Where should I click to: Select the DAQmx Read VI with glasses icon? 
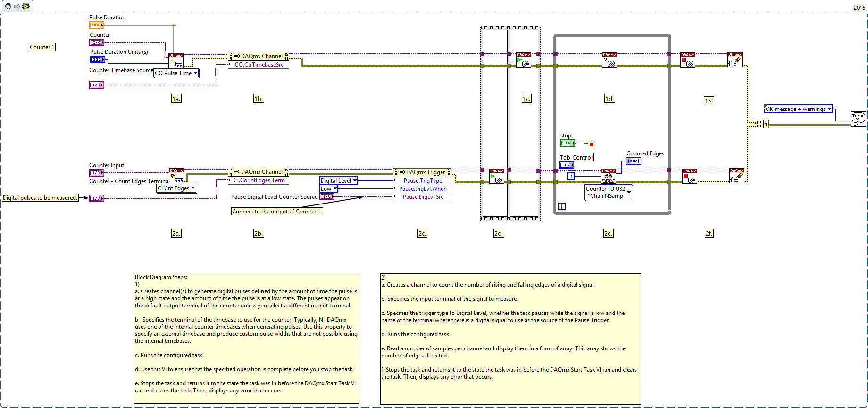(609, 176)
